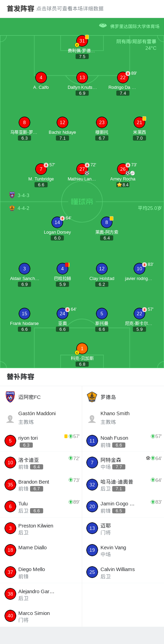Open Rhode Island crest in substitutes section

pyautogui.click(x=92, y=397)
